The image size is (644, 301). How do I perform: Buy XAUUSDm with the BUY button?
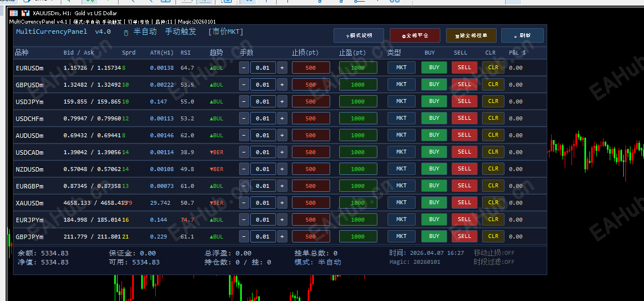tap(434, 202)
